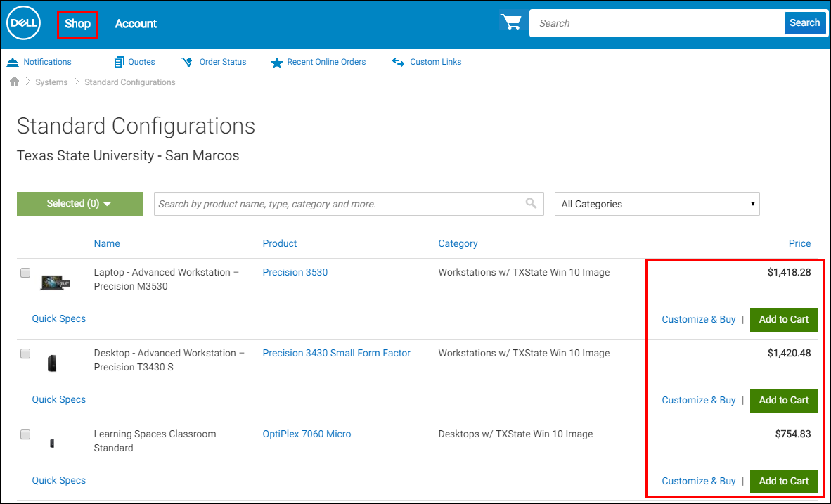Add Learning Spaces Classroom Standard to cart

click(x=784, y=482)
